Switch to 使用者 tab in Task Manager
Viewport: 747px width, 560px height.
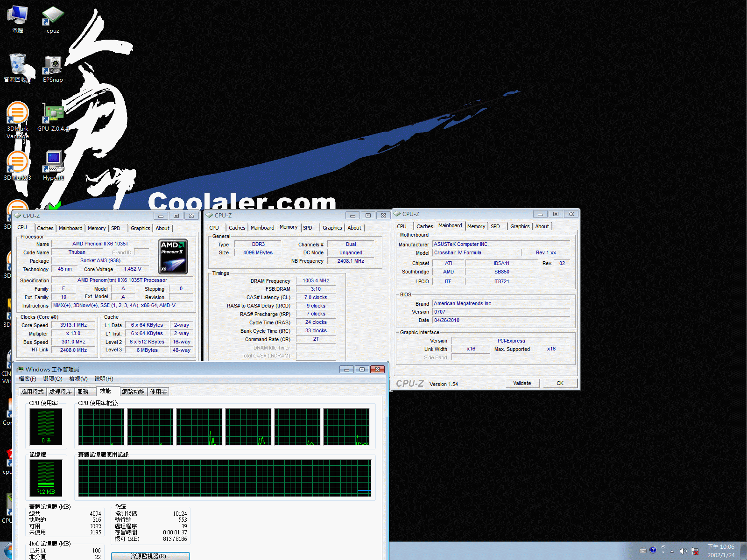(x=159, y=392)
